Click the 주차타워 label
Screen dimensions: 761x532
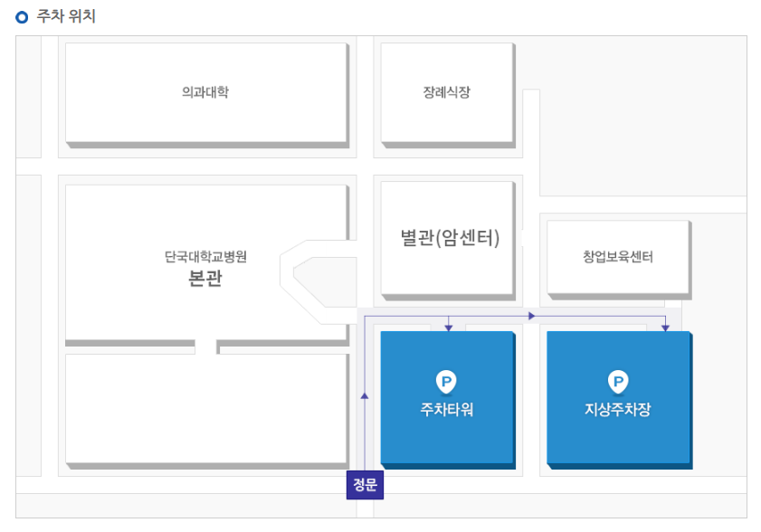(446, 410)
